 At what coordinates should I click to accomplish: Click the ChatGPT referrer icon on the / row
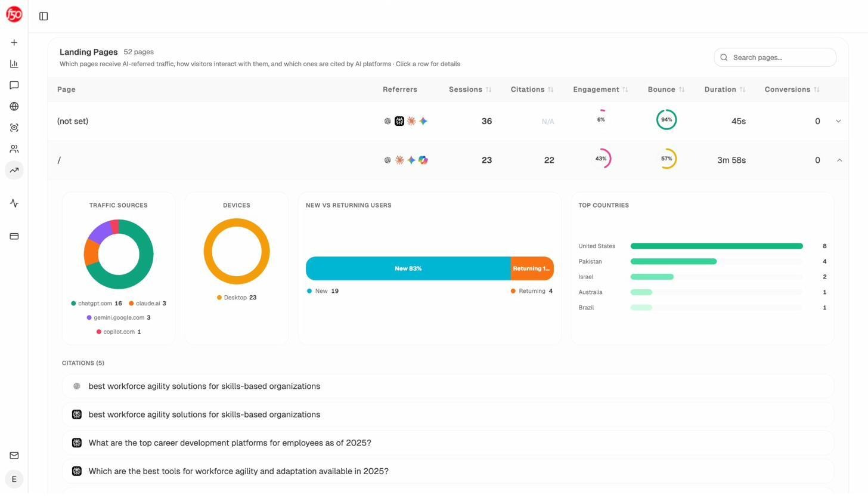pos(387,160)
